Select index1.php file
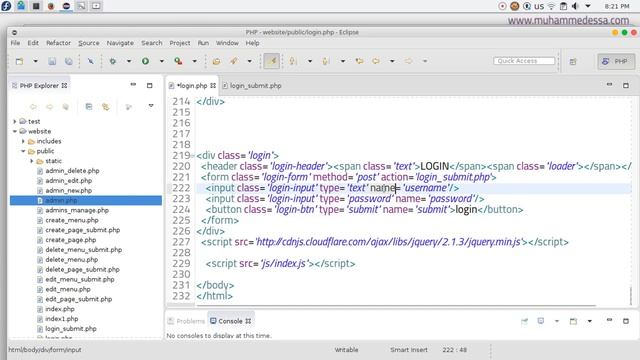The width and height of the screenshot is (640, 360). click(61, 319)
